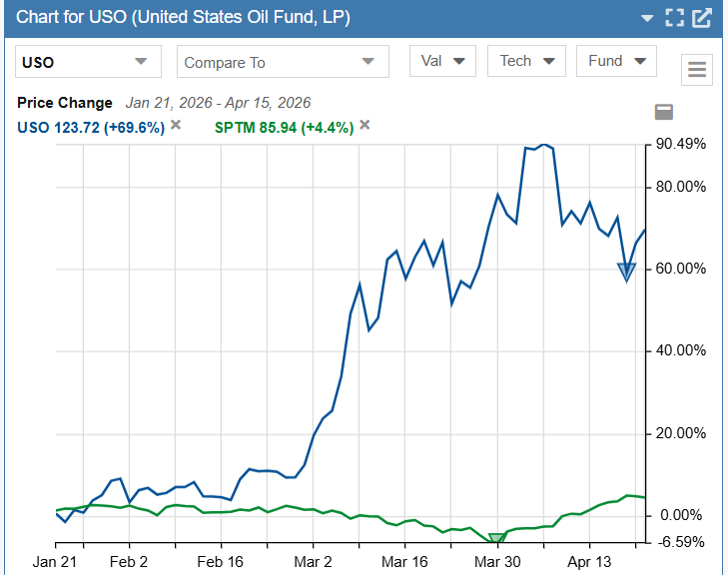Click the green triangle marker on SPTM line
The image size is (728, 575).
point(496,538)
